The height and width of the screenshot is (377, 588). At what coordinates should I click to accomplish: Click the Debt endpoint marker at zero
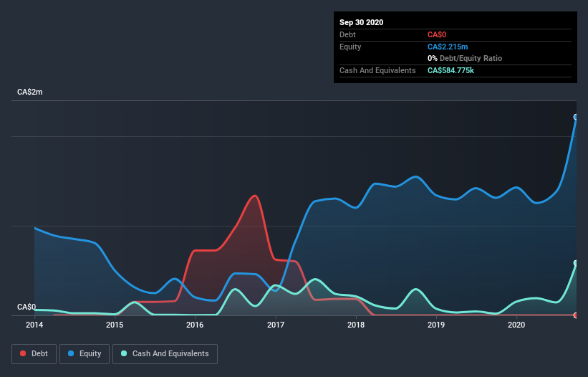click(x=576, y=315)
